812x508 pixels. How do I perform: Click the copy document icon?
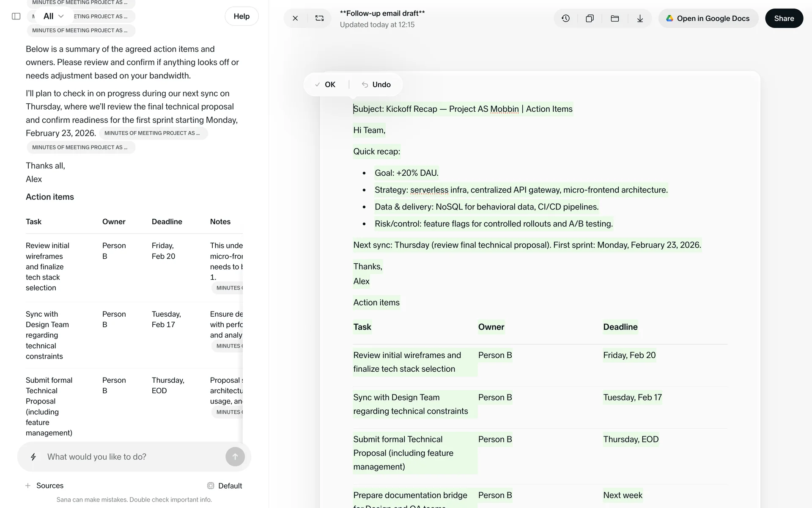coord(590,18)
